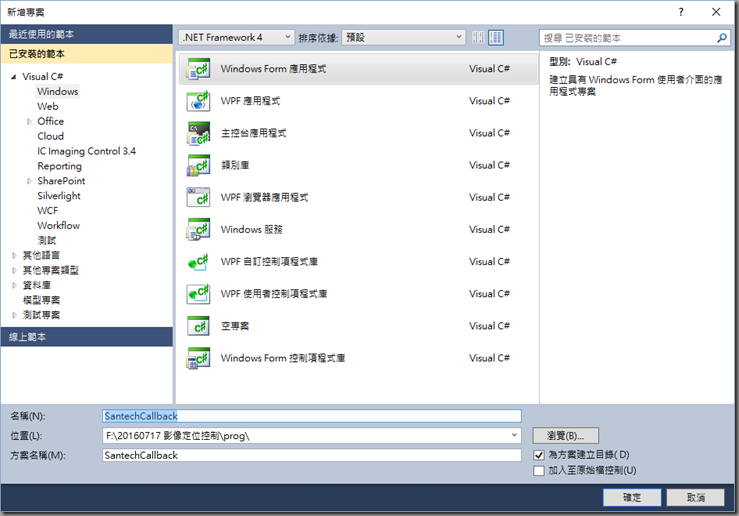Click the WPF 使用者控制項程式庫 template name
739x516 pixels.
pos(274,294)
